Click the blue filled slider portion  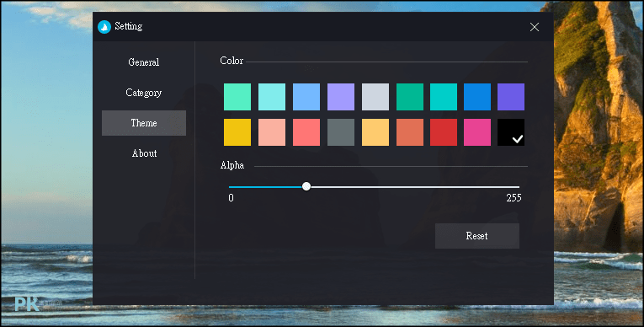click(265, 187)
